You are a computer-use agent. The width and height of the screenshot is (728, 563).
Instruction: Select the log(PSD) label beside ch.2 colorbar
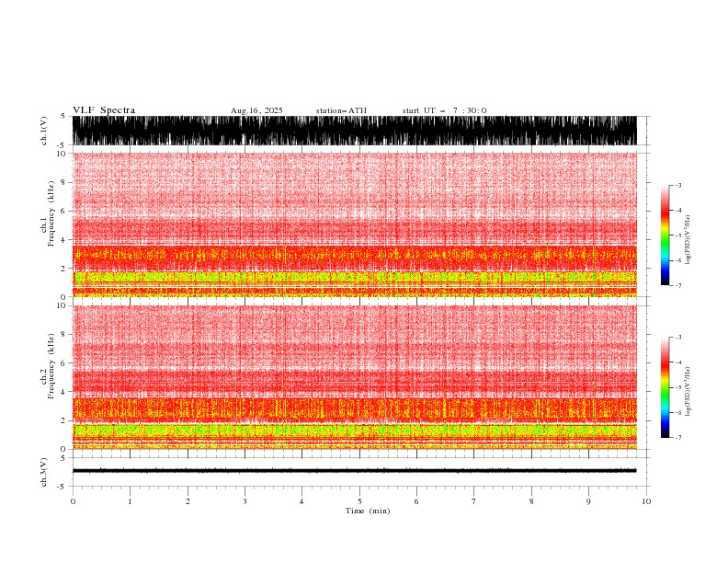pos(688,392)
